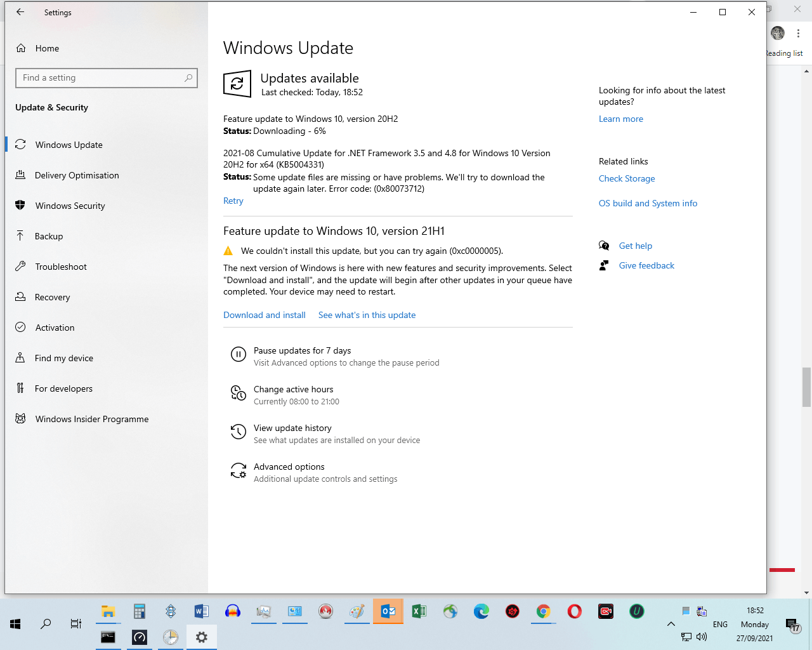Click Retry for the failed .NET update
The image size is (812, 650).
pos(233,201)
